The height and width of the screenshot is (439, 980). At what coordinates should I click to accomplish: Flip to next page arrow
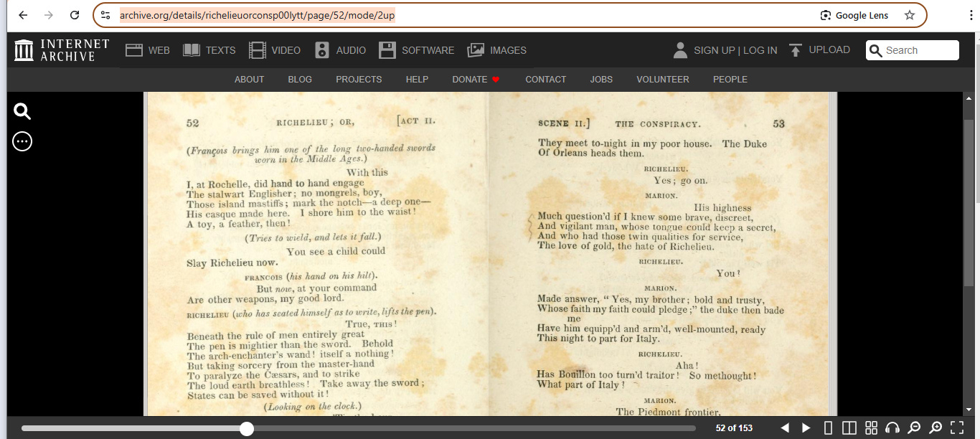pyautogui.click(x=806, y=428)
